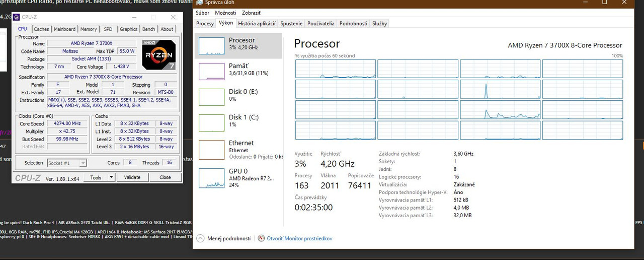This screenshot has width=644, height=260.
Task: Click the AMD Ryzen 7 3700X 8-Core Processor title
Action: tap(565, 45)
